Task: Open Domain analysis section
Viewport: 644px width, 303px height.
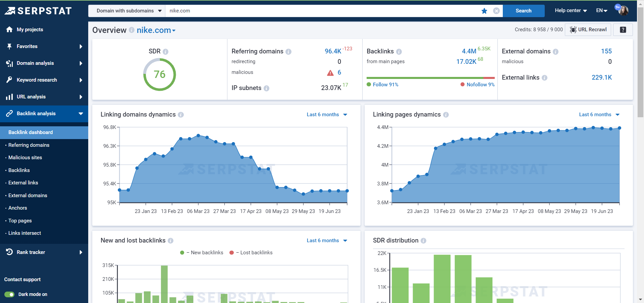Action: [x=35, y=63]
